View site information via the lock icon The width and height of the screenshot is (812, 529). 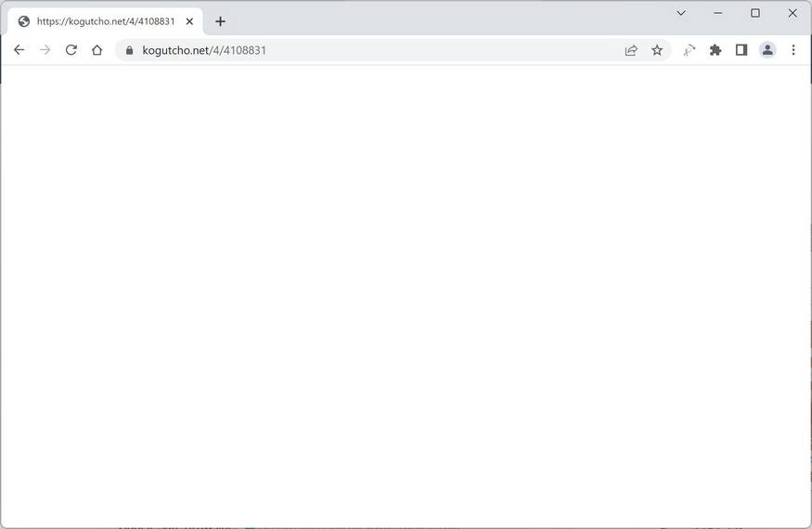pos(130,50)
